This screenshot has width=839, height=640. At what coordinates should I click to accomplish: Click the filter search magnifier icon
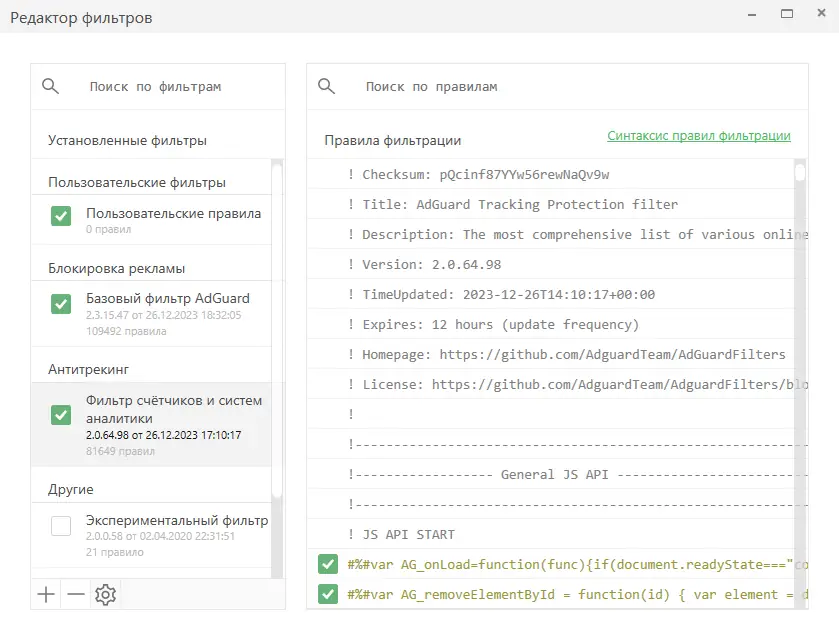pos(51,87)
